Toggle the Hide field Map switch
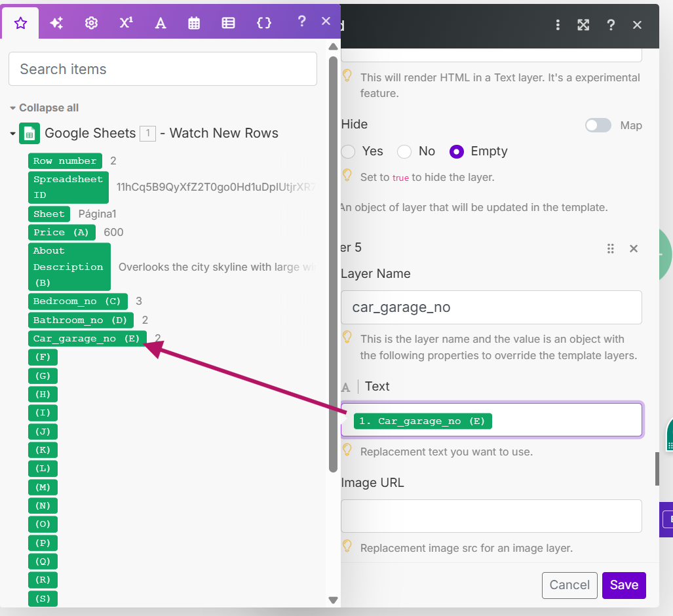The height and width of the screenshot is (616, 673). pyautogui.click(x=598, y=125)
